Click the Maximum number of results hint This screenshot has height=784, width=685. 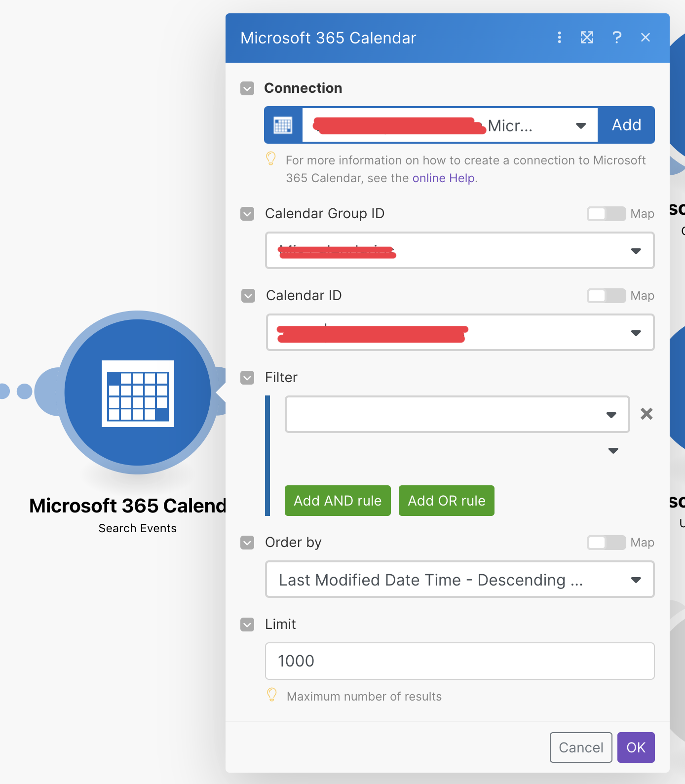coord(364,696)
